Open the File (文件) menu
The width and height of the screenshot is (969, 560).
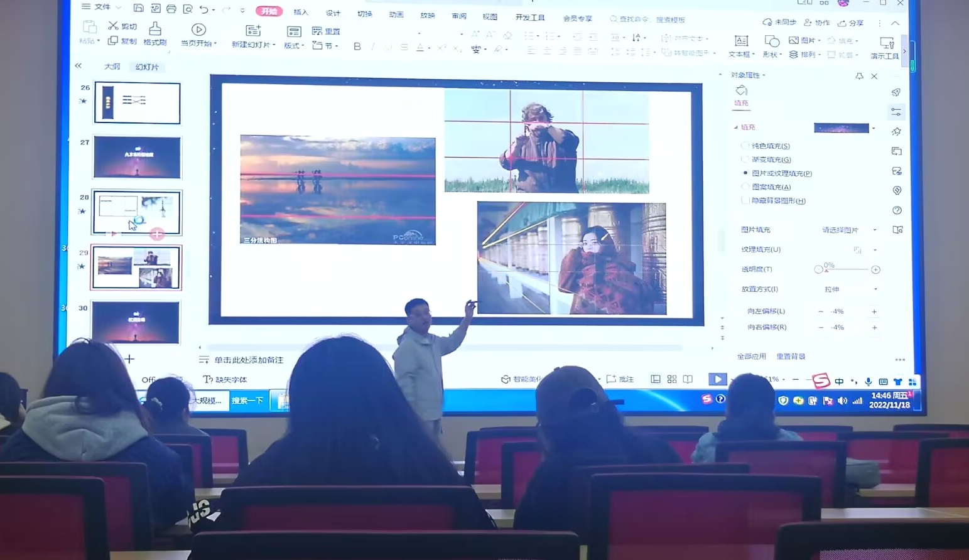pyautogui.click(x=101, y=7)
